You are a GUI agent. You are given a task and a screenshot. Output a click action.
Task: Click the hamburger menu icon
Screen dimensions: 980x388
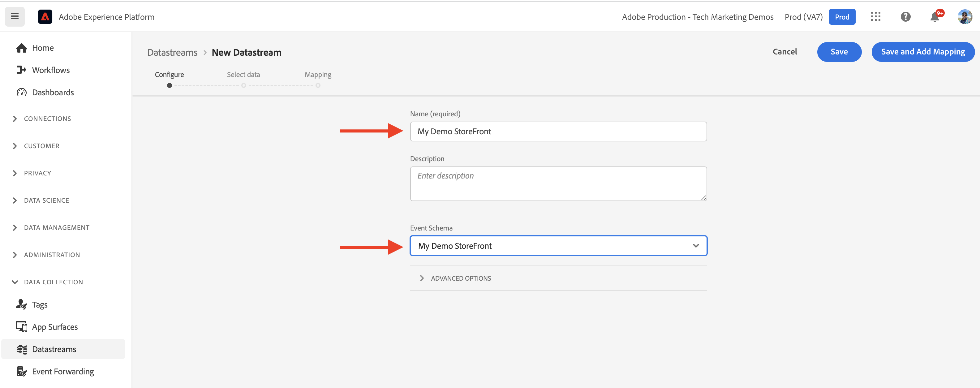(15, 16)
